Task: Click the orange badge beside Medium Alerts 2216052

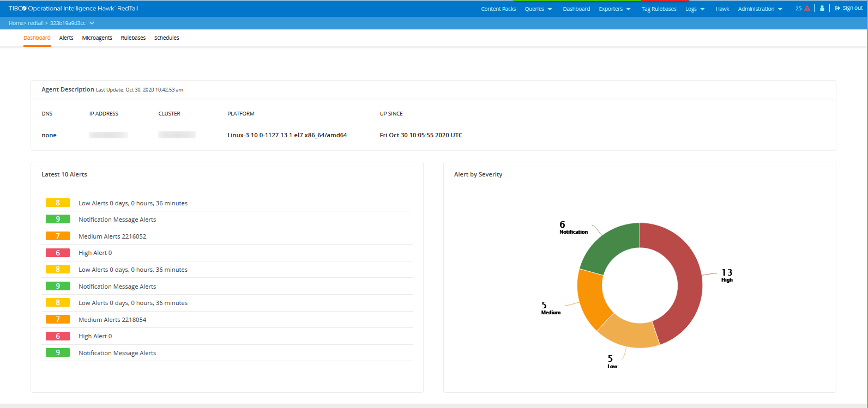Action: 58,236
